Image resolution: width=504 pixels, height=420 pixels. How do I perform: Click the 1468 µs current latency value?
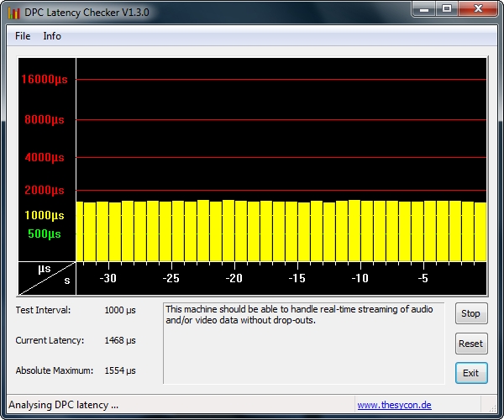[x=120, y=340]
